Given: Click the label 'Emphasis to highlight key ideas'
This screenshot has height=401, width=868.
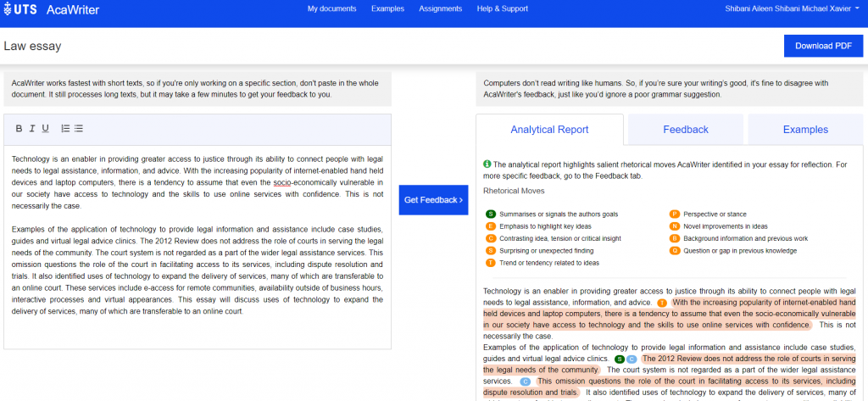Looking at the screenshot, I should 545,226.
